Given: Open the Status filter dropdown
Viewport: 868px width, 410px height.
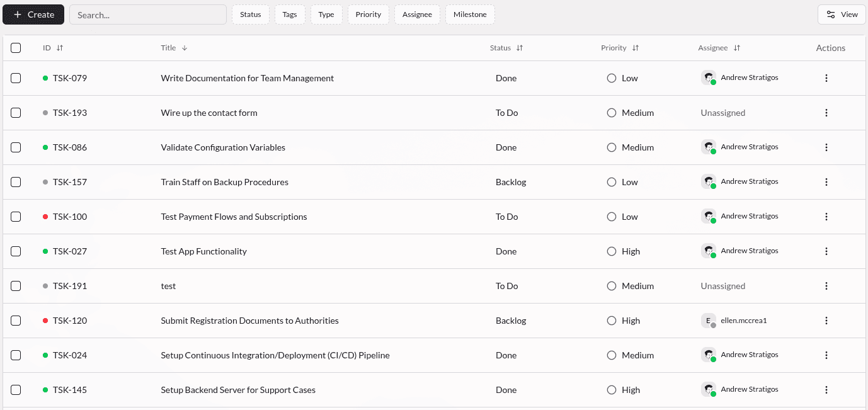Looking at the screenshot, I should tap(250, 14).
